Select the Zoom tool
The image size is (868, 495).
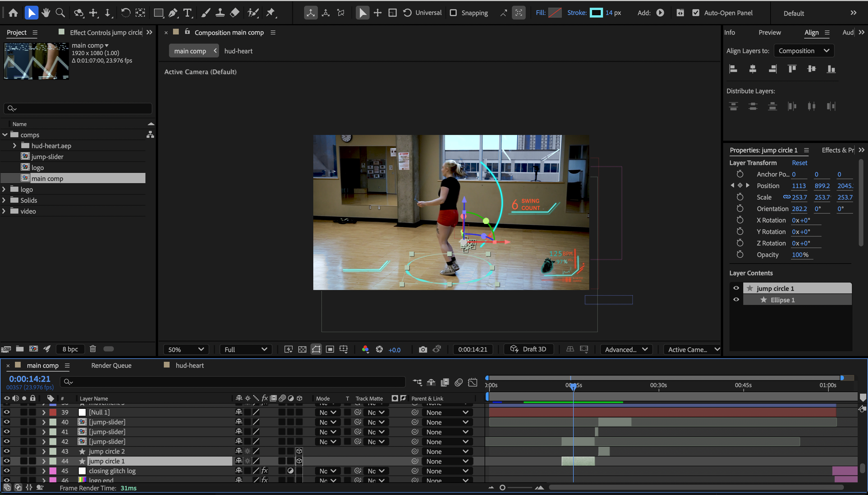pos(60,13)
